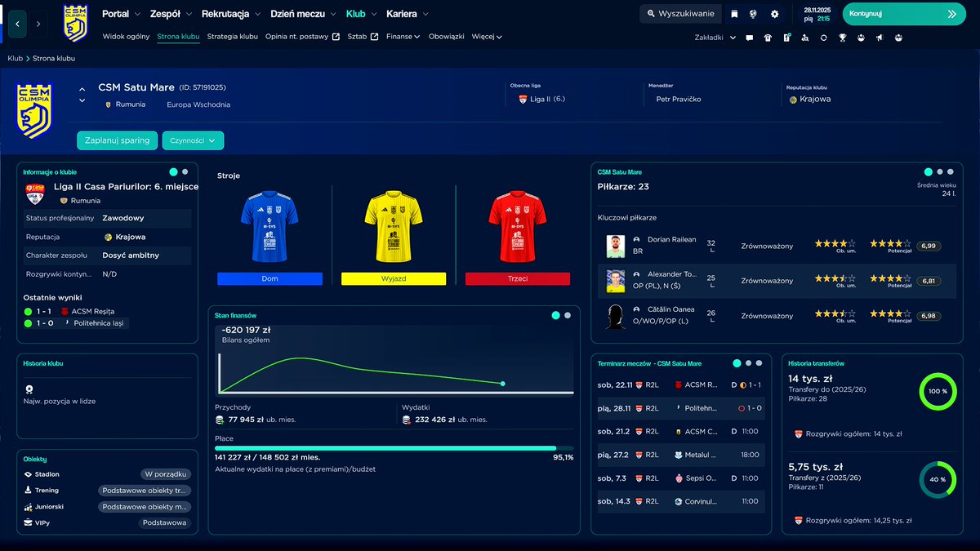Open ACSM Reșița club badge in Ostatnie wyniki
This screenshot has width=980, height=551.
[64, 311]
